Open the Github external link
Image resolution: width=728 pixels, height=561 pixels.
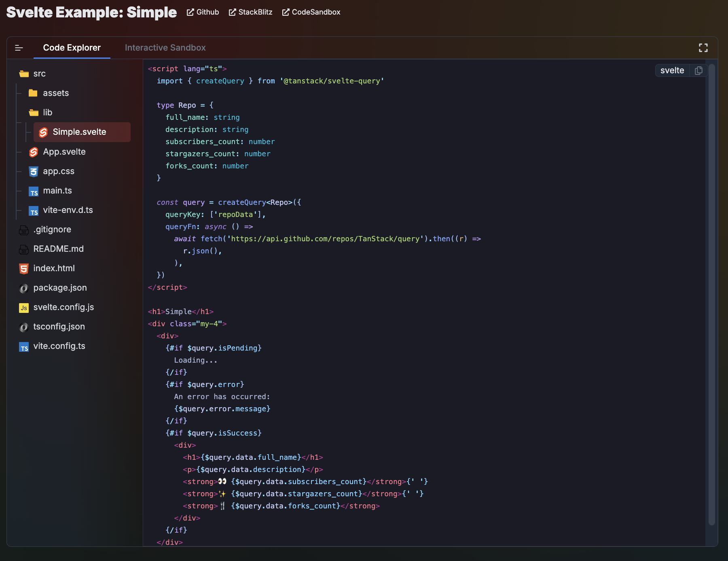(203, 12)
